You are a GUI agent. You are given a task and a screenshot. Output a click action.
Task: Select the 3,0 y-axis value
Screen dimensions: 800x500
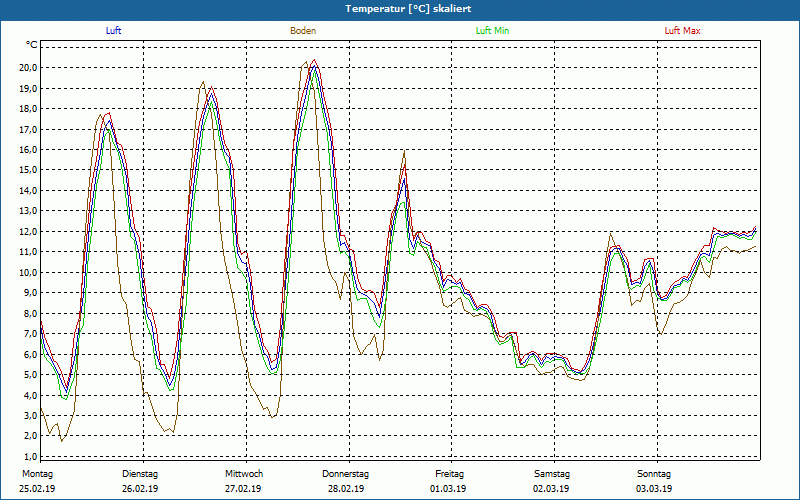[x=31, y=415]
